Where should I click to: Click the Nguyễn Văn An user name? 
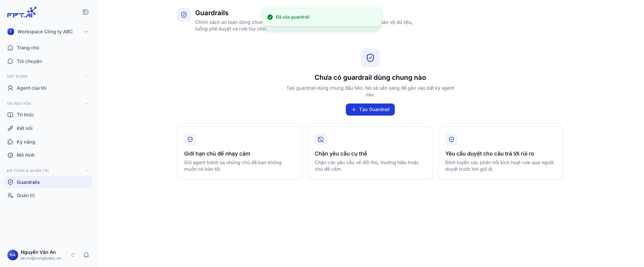(38, 252)
